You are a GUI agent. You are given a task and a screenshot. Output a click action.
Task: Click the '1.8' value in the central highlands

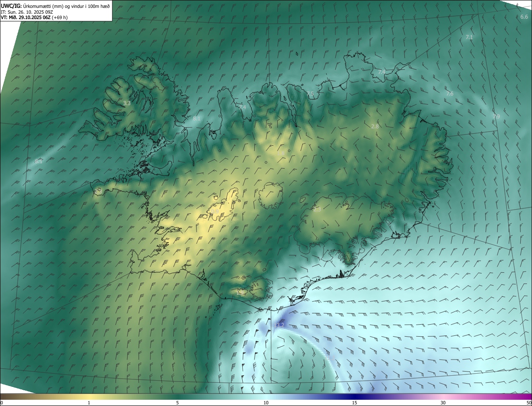tap(281, 154)
